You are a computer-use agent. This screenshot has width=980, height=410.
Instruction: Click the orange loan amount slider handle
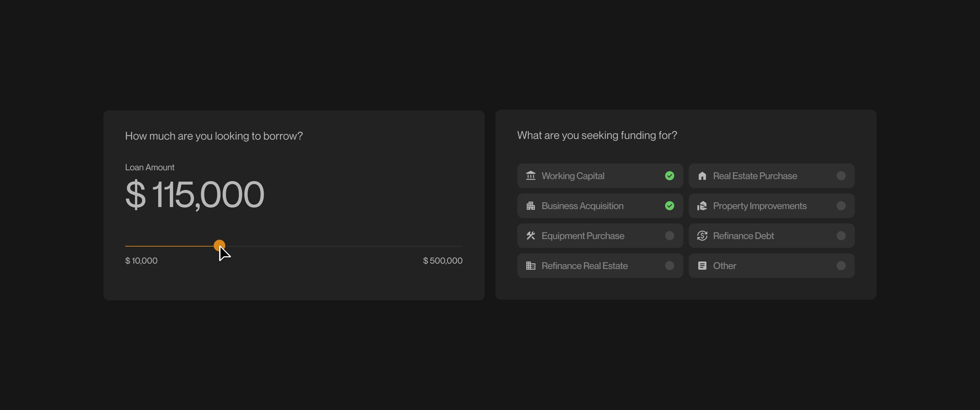click(219, 246)
